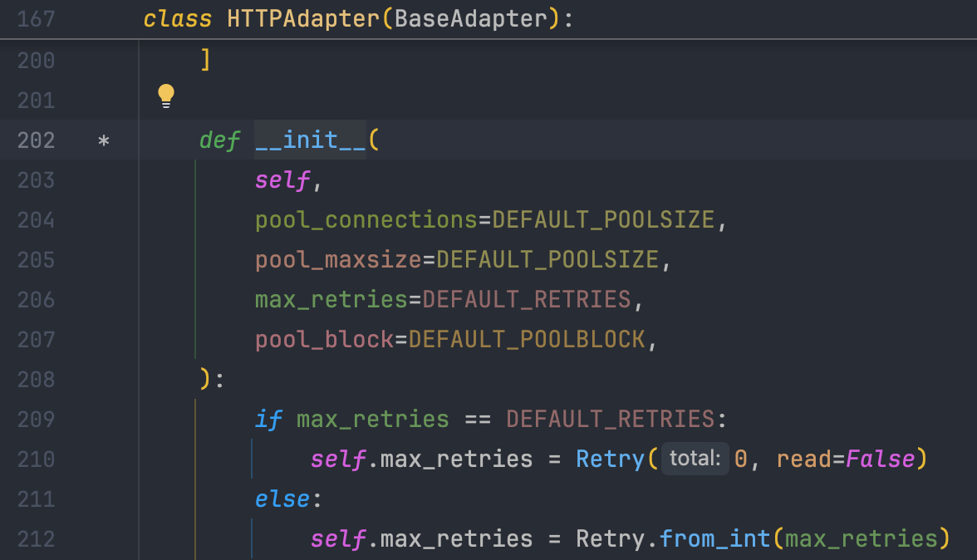Click line number 204 in the gutter
The image size is (977, 560).
point(36,220)
